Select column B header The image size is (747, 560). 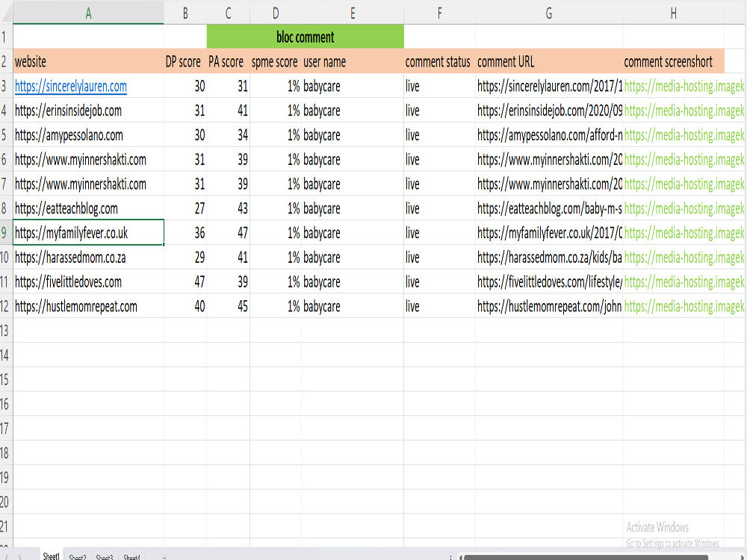185,13
